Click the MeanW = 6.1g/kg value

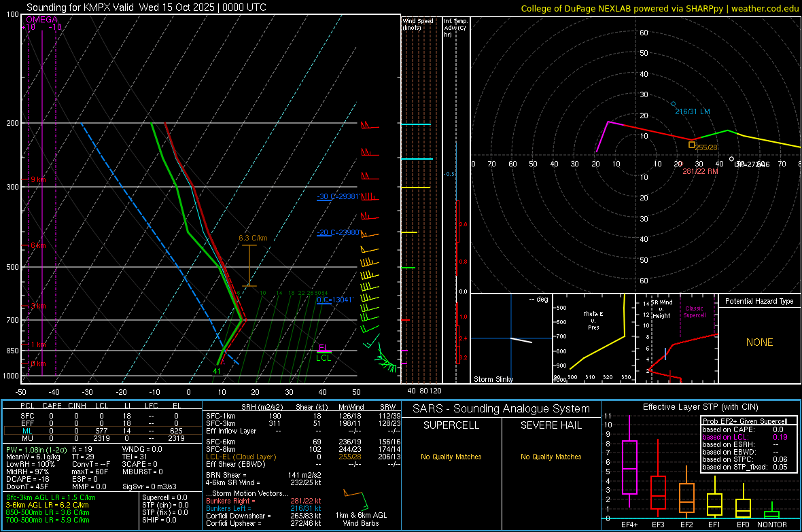pos(33,457)
